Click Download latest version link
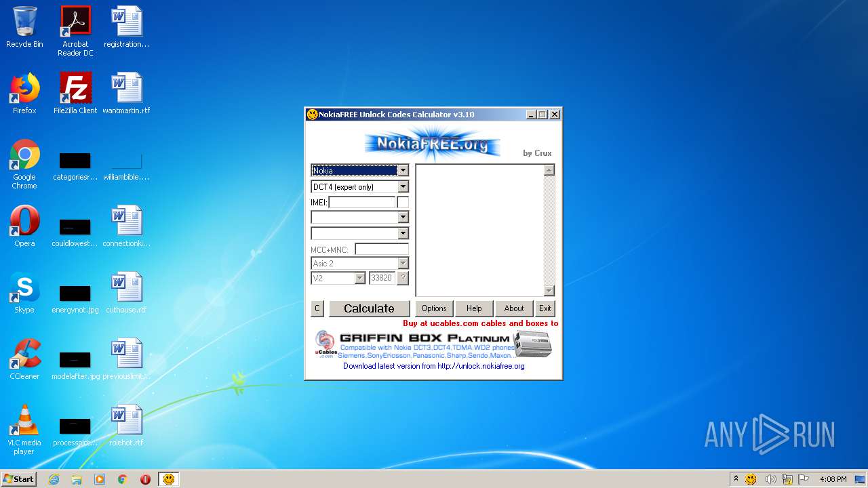Screen dimensions: 868x488 pos(434,366)
